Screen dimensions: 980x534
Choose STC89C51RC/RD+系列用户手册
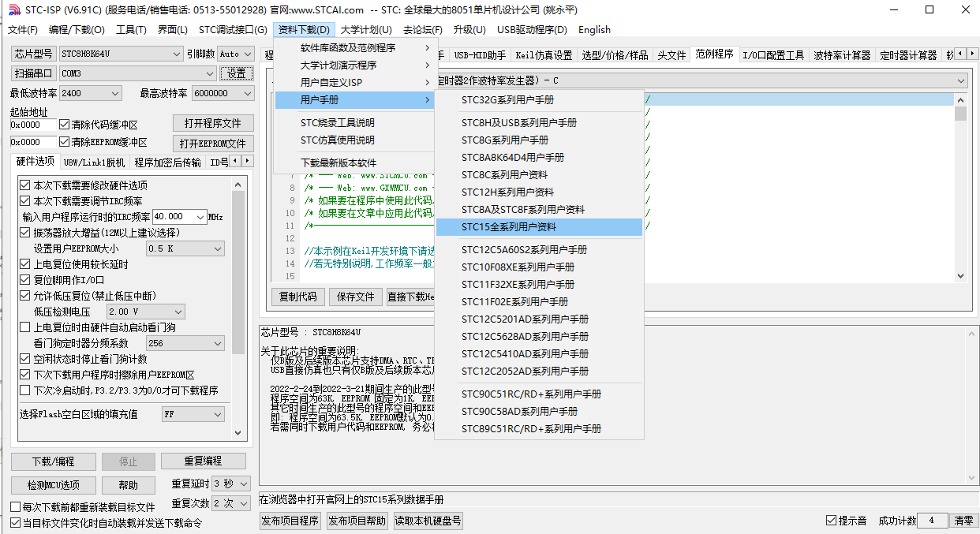(540, 429)
